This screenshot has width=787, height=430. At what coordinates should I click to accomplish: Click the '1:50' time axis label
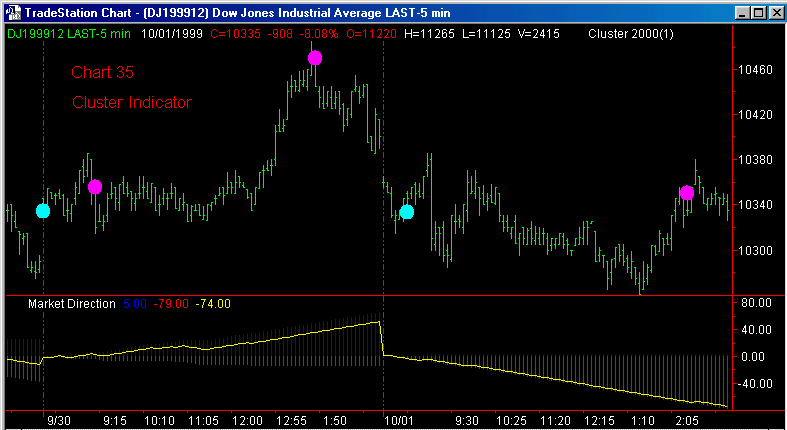pyautogui.click(x=334, y=420)
